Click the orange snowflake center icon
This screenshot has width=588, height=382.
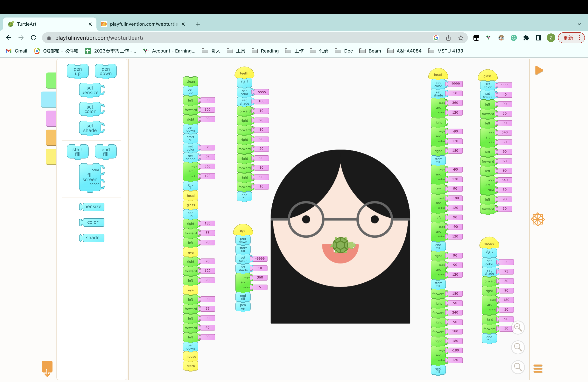(x=538, y=219)
